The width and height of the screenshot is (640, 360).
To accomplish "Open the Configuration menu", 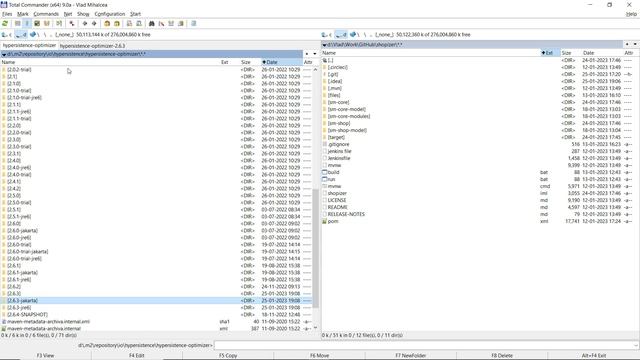I will click(110, 14).
